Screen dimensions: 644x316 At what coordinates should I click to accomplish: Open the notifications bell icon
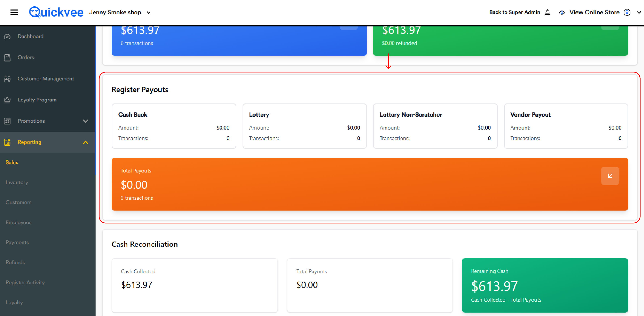[x=548, y=12]
